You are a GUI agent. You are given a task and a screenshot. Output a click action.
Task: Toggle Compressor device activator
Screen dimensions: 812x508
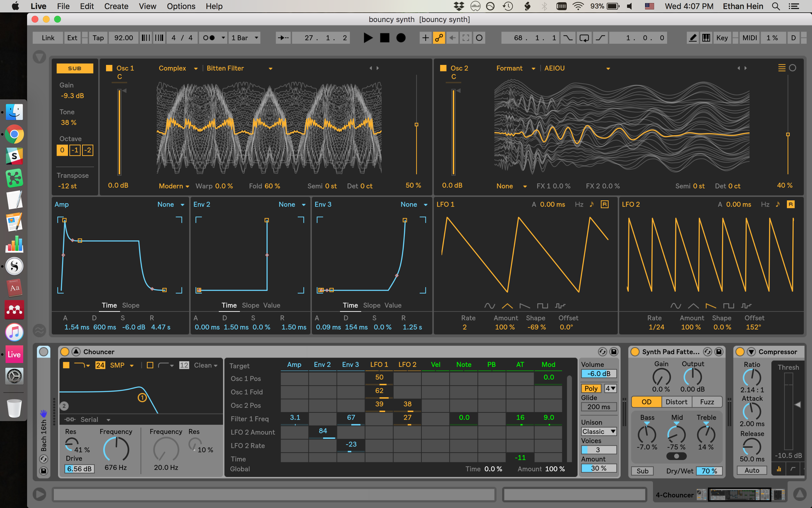740,352
